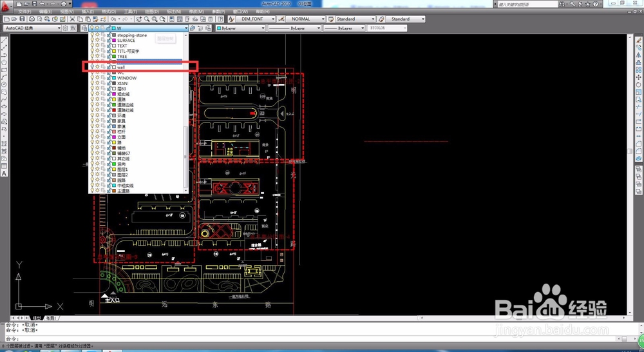The width and height of the screenshot is (644, 352).
Task: Collapse the layer dropdown showing W
Action: [186, 28]
